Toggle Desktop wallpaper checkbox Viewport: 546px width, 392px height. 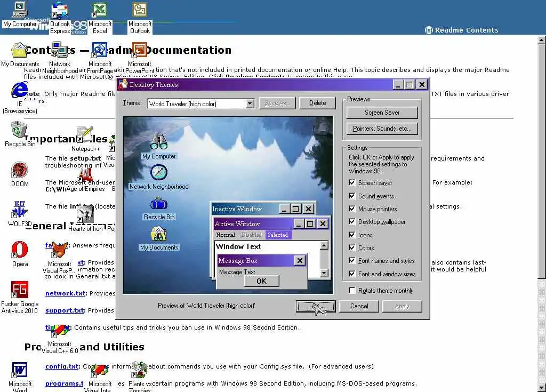(352, 222)
